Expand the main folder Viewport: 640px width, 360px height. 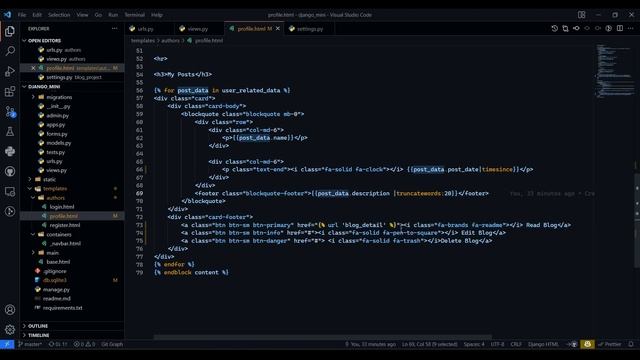(52, 253)
